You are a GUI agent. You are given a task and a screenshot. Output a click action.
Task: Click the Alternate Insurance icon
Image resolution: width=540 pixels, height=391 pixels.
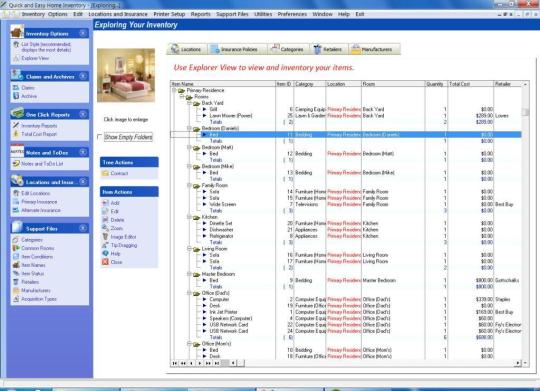pos(16,210)
